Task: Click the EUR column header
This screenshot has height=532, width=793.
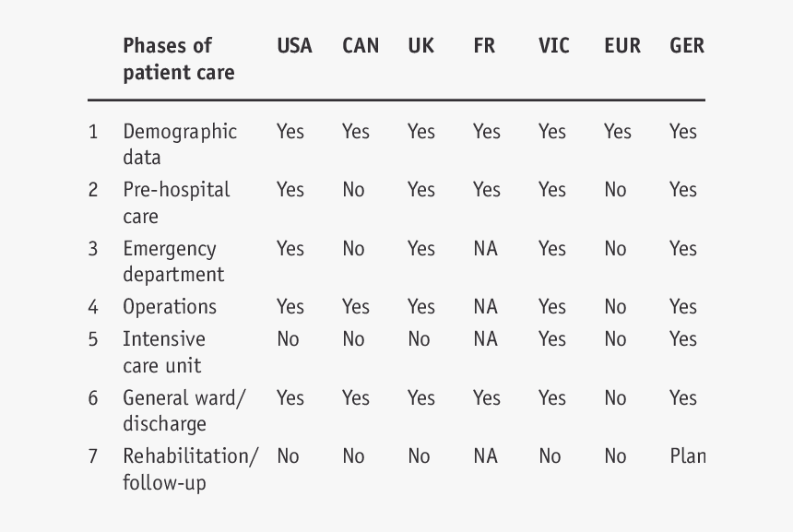Action: (621, 46)
